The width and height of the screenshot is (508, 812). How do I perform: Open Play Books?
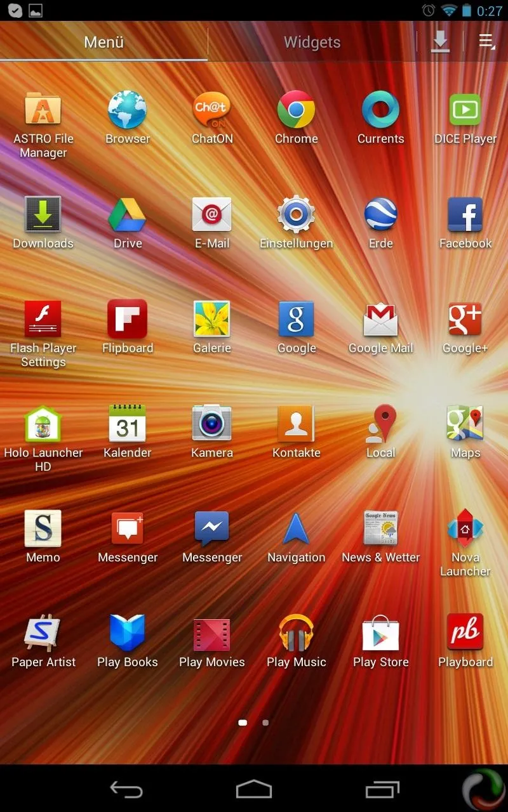[128, 641]
